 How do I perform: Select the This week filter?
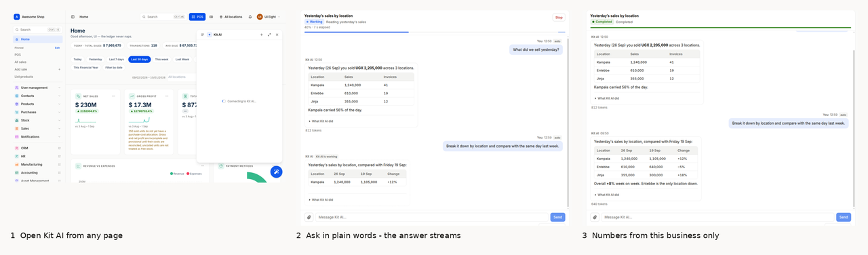click(162, 59)
